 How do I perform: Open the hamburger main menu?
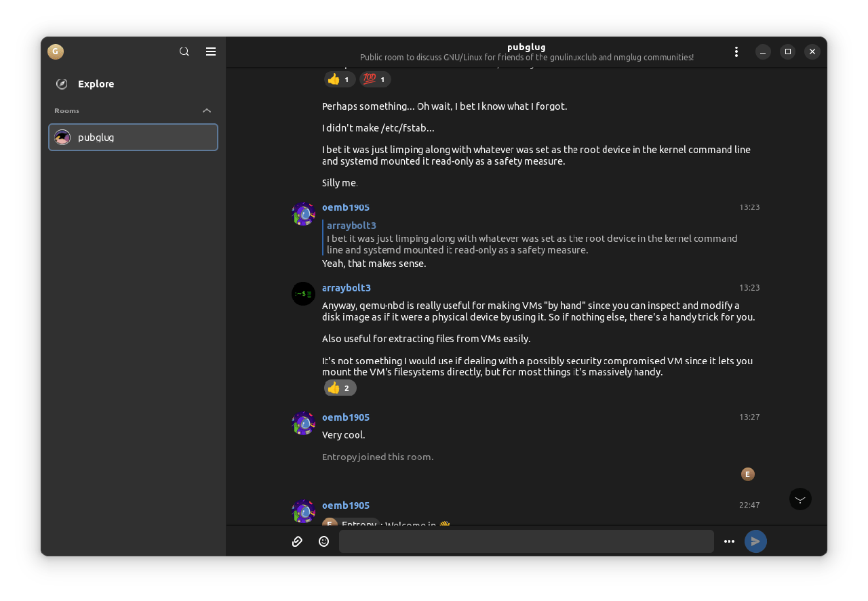211,51
